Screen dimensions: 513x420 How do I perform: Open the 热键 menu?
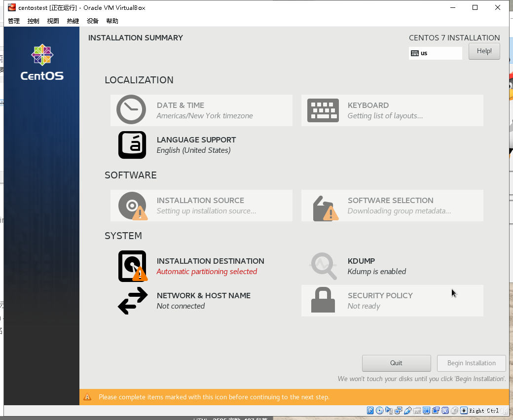73,21
